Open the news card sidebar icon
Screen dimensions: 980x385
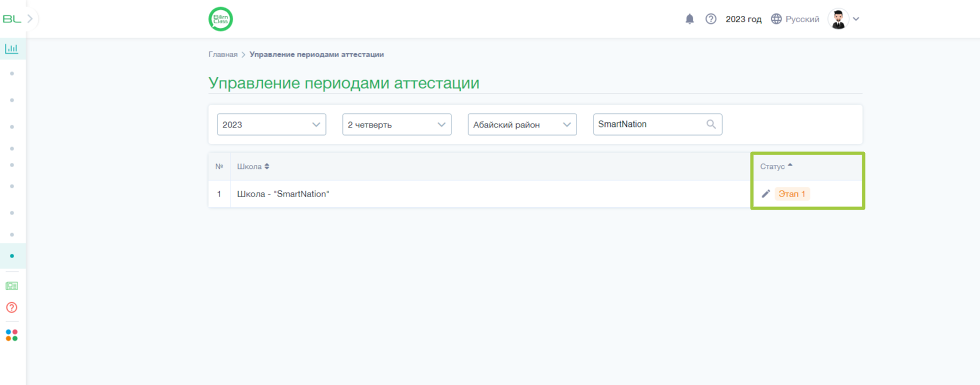[x=11, y=286]
